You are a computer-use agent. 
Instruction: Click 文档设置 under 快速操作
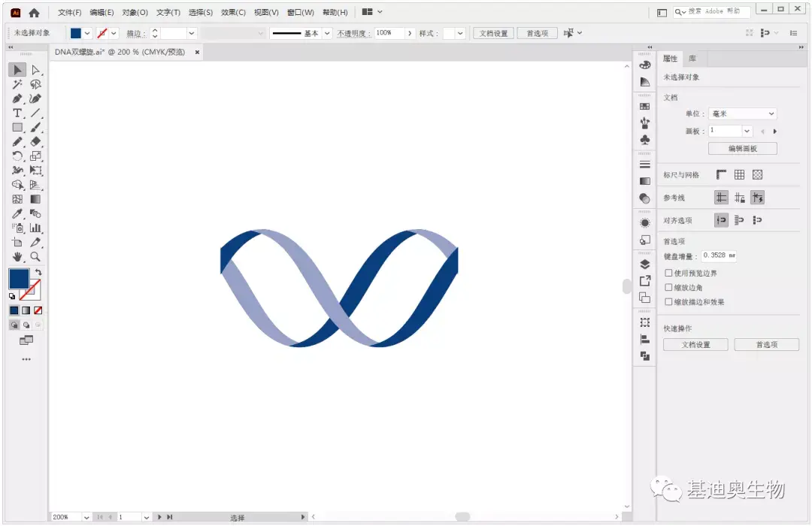pos(695,345)
